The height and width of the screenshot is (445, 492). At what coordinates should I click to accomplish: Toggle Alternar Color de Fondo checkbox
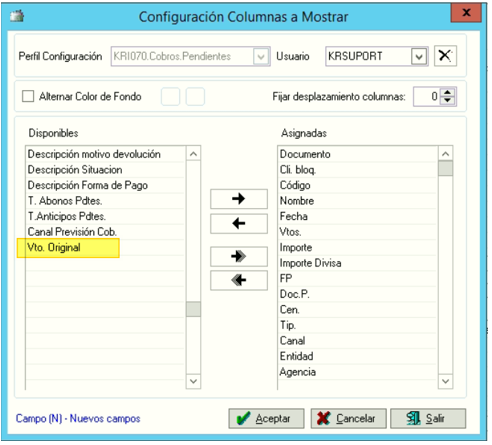[28, 96]
